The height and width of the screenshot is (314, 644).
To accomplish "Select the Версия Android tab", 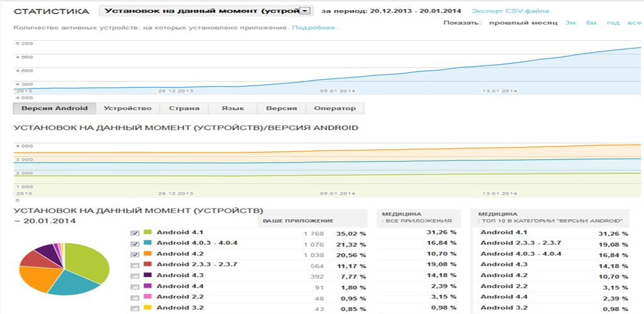I will click(55, 108).
